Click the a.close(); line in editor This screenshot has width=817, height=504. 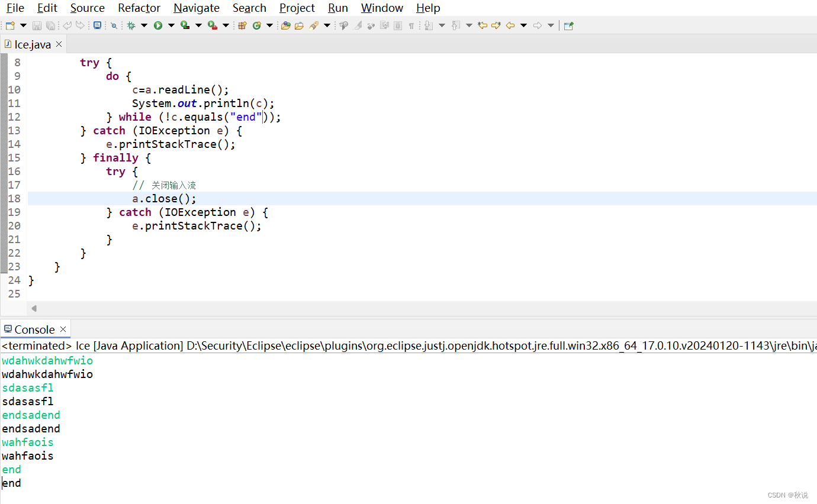(x=164, y=199)
